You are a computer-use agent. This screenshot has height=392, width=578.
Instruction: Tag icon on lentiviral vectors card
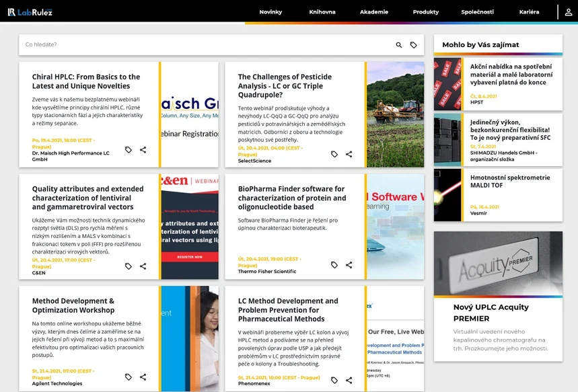tap(129, 266)
